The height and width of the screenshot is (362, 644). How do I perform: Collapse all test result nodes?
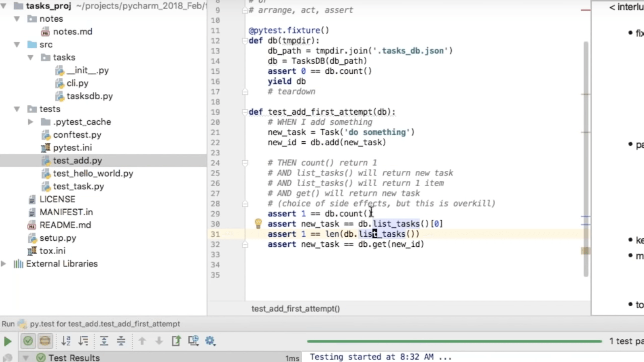click(x=121, y=341)
